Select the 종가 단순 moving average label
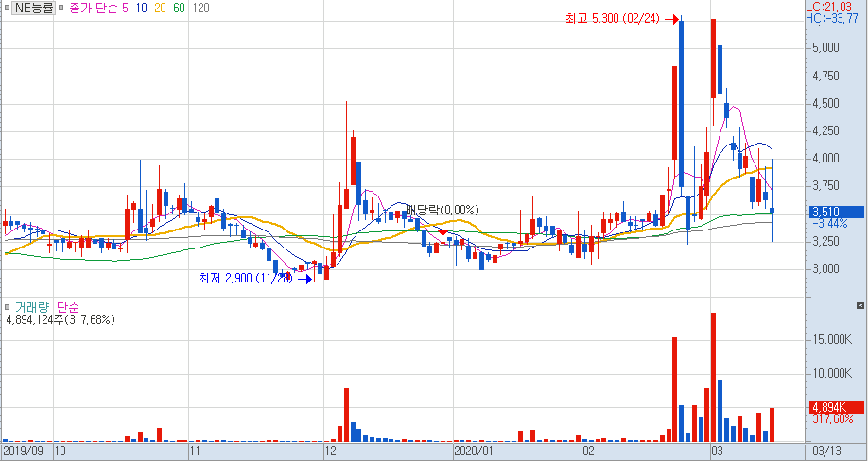 [93, 9]
